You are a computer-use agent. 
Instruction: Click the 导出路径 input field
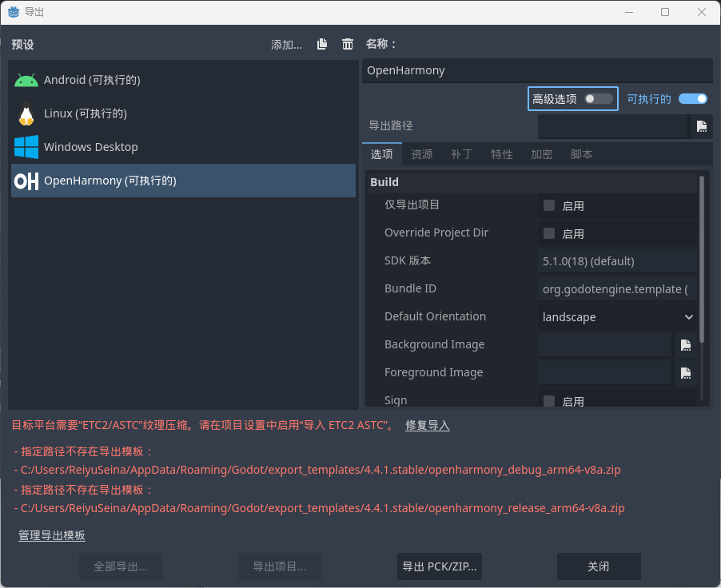[x=613, y=126]
